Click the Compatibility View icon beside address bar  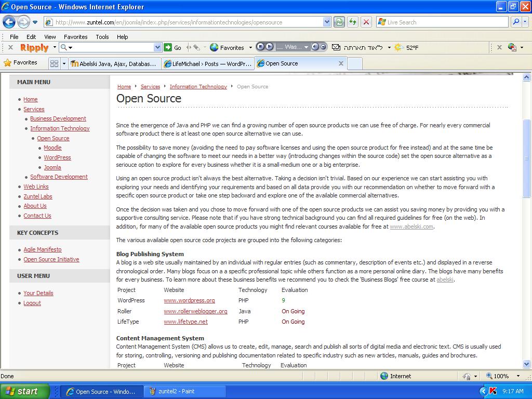pos(339,22)
